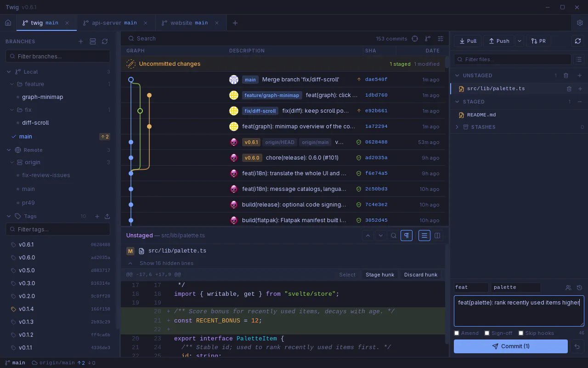Collapse the Unstaged file section
This screenshot has height=368, width=588.
[x=457, y=75]
